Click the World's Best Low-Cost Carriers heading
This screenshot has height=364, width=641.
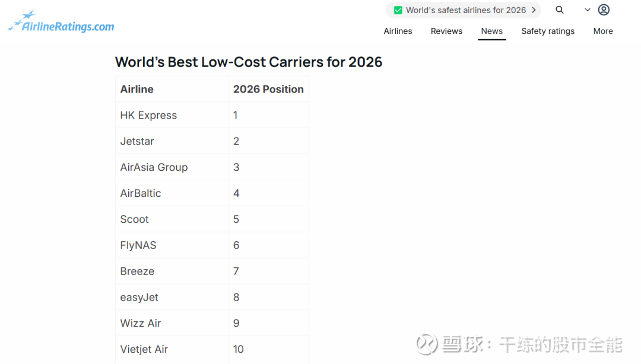coord(249,62)
